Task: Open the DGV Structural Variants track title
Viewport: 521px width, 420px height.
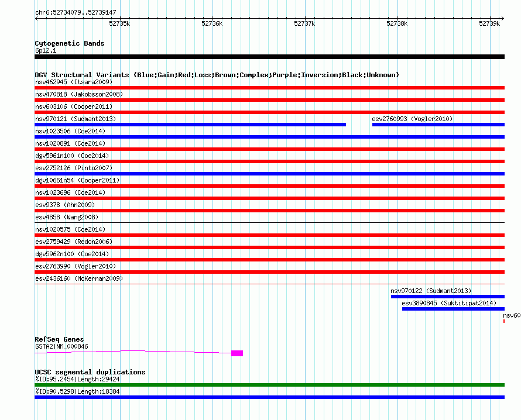Action: pos(217,75)
